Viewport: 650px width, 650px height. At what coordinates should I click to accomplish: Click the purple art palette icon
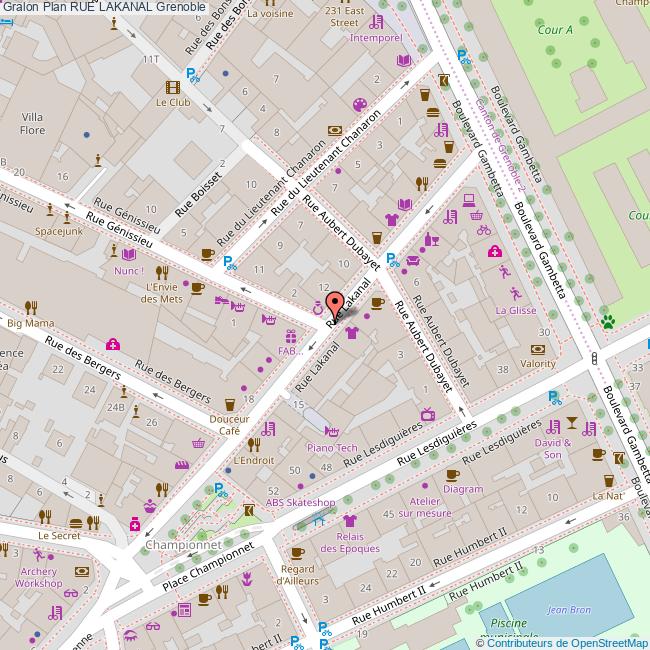coord(358,106)
